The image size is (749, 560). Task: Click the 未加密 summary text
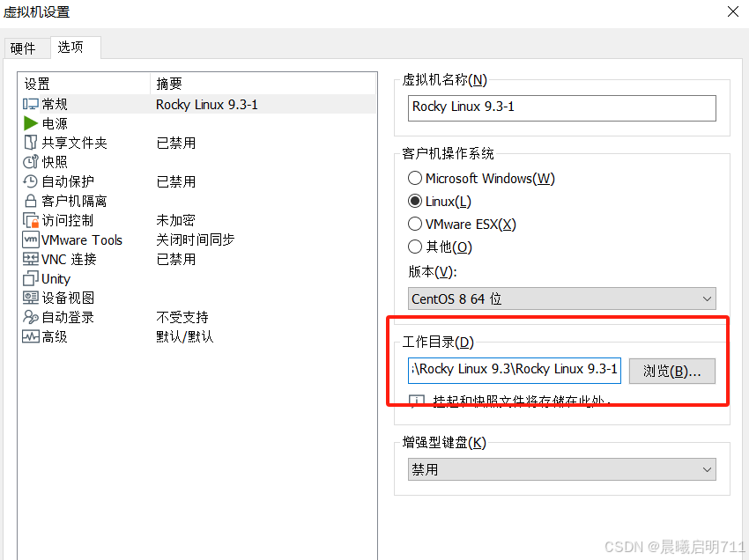[x=175, y=220]
